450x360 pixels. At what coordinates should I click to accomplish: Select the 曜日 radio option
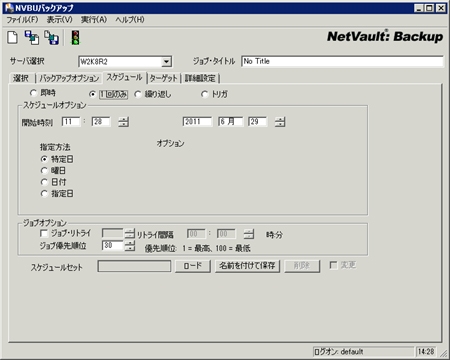(x=44, y=171)
